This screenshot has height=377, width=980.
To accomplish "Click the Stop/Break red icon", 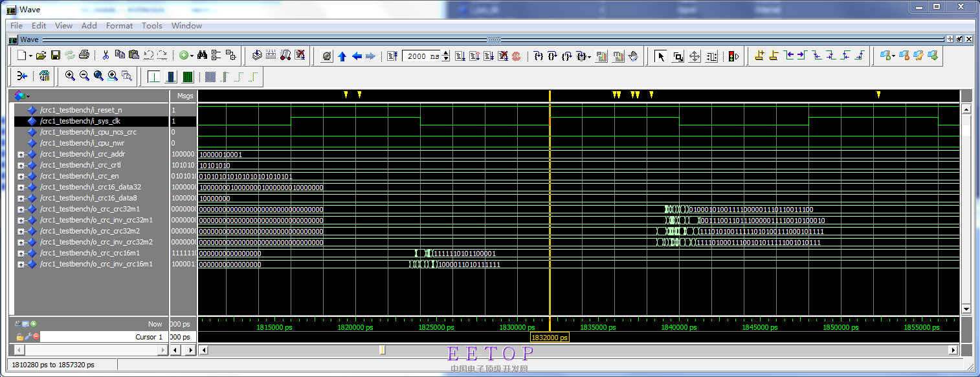I will click(x=502, y=56).
